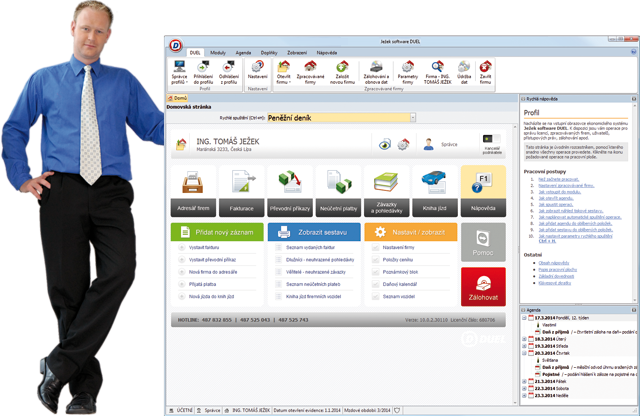
Task: Open Nastavení in the ribbon
Action: tap(257, 70)
